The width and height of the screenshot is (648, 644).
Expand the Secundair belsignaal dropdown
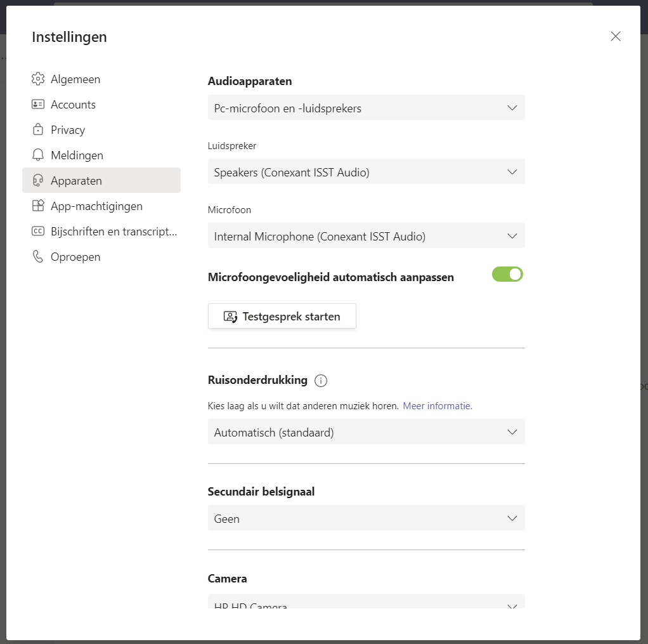pos(366,518)
